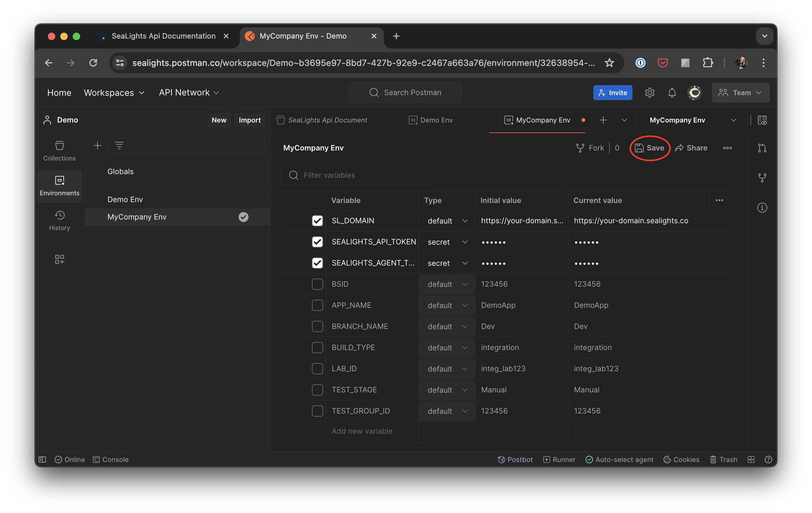Image resolution: width=812 pixels, height=513 pixels.
Task: Enable the BSID variable checkbox
Action: (x=317, y=284)
